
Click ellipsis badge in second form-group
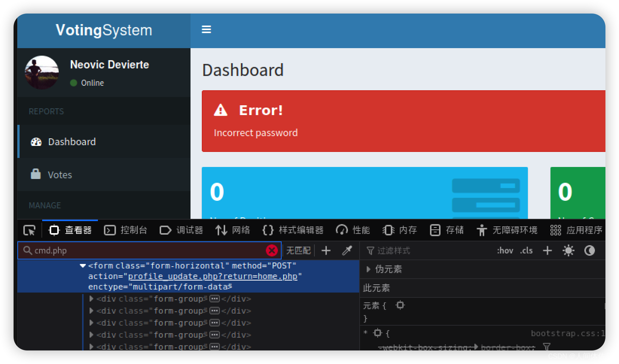[x=215, y=311]
